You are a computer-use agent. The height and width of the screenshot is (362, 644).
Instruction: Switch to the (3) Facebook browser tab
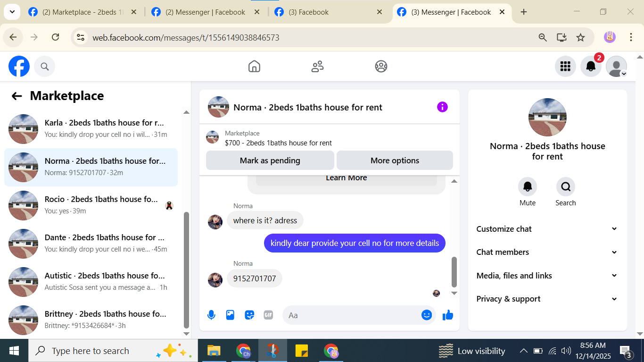pyautogui.click(x=329, y=12)
